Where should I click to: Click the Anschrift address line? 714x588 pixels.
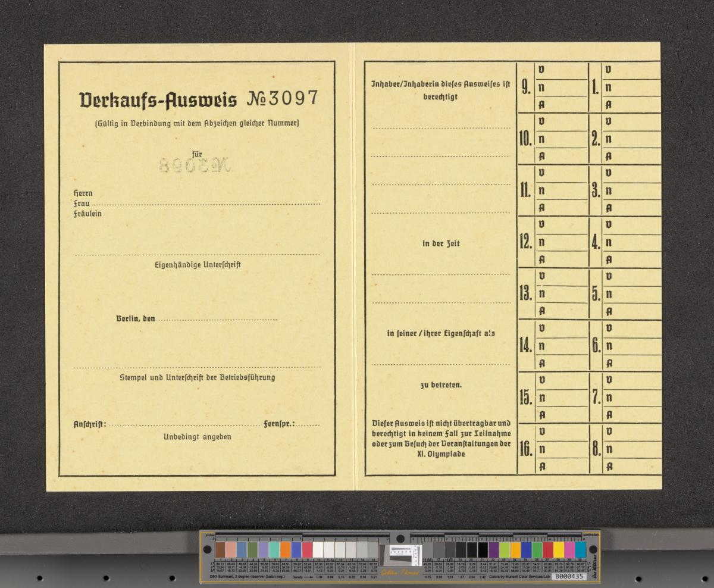pos(184,425)
